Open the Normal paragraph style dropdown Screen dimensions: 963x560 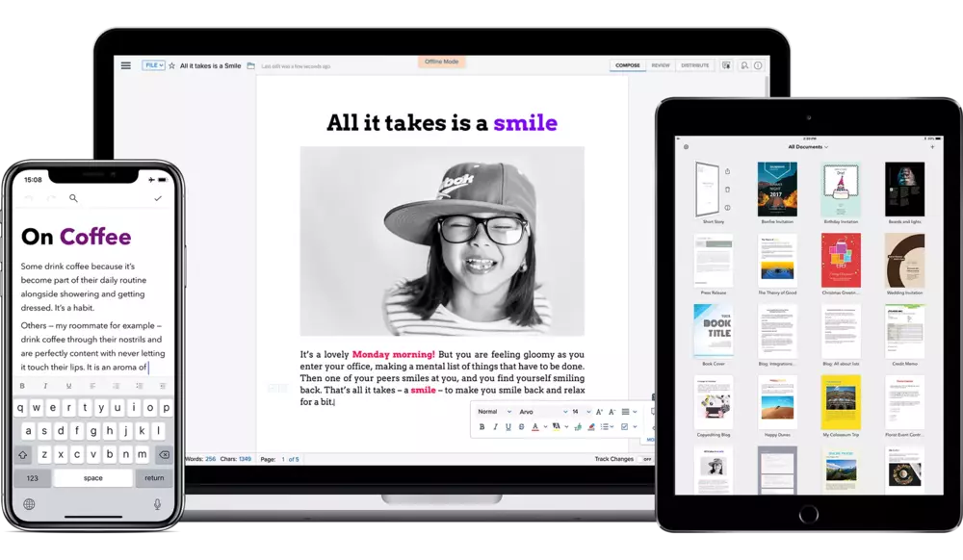point(494,412)
